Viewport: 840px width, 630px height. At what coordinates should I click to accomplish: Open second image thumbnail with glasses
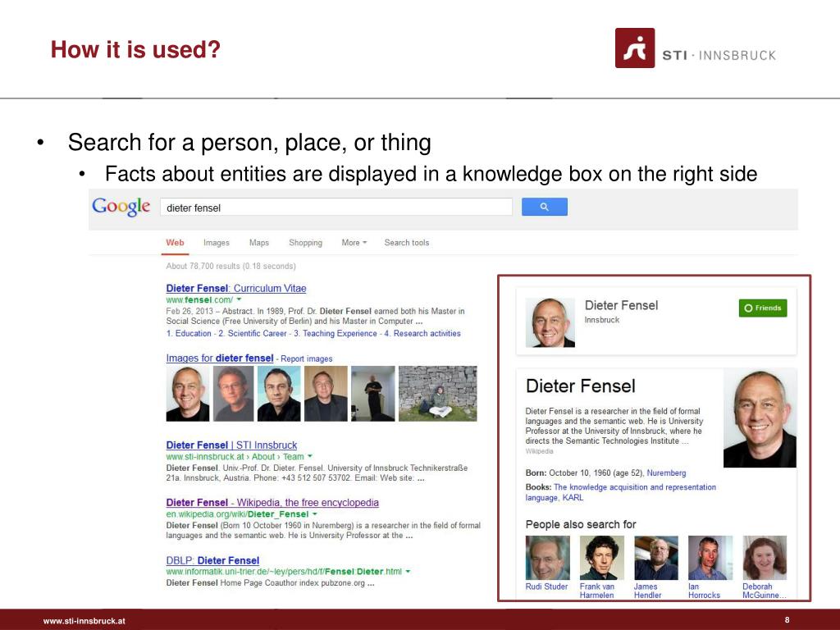coord(233,394)
